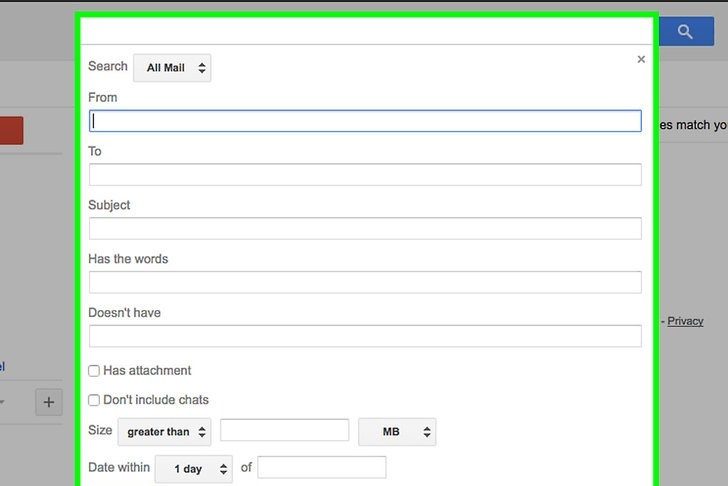Click the date field after 'of'
Screen dimensions: 728x486
[321, 467]
